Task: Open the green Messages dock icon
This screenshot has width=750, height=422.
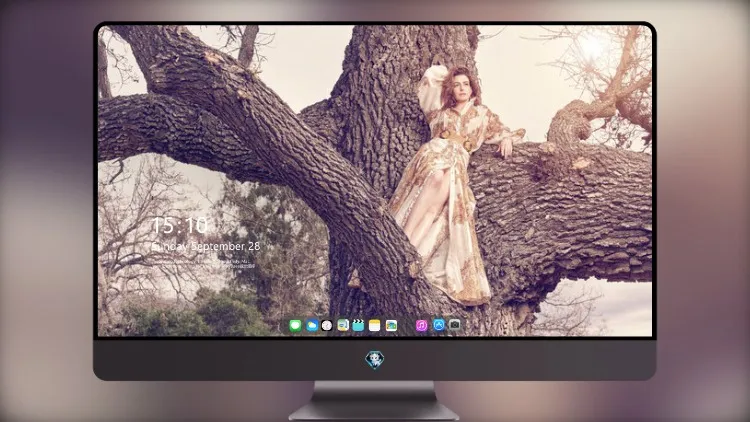Action: click(x=295, y=326)
